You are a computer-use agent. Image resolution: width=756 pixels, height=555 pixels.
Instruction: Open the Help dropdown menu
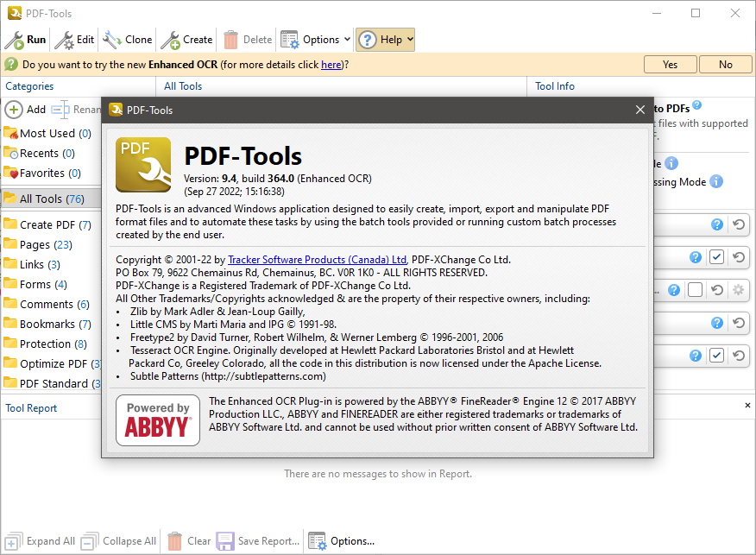click(385, 40)
